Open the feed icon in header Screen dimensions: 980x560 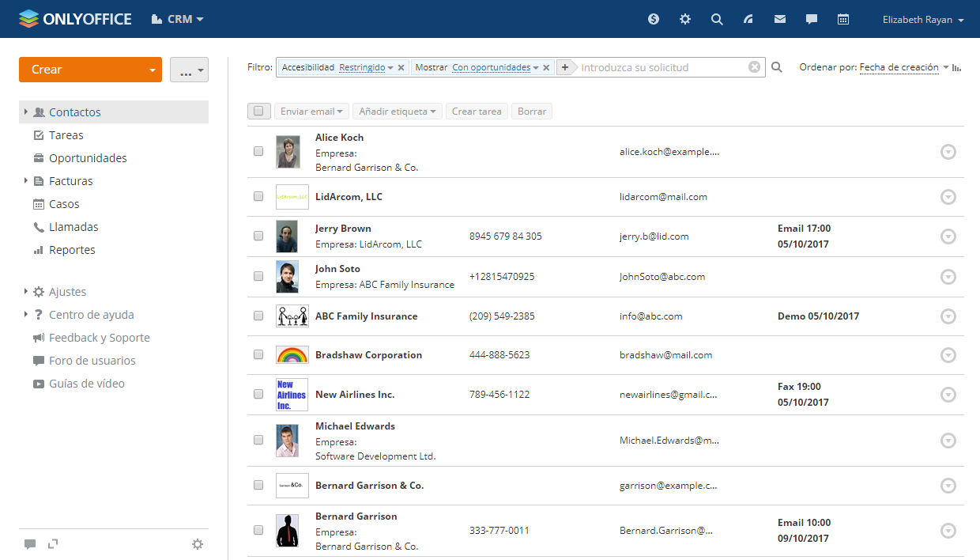click(748, 19)
